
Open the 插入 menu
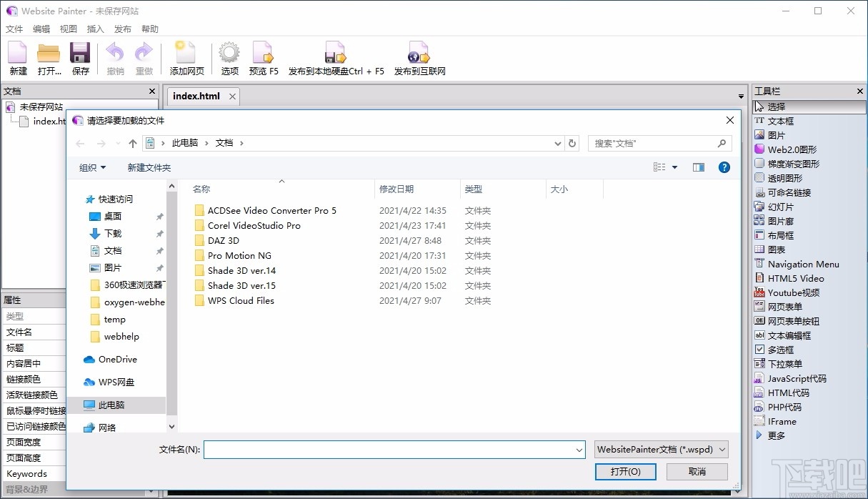point(95,29)
